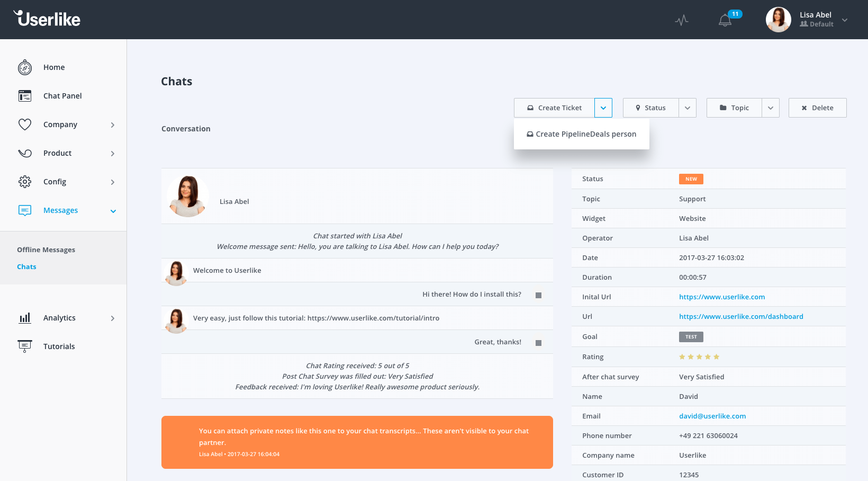Click the five-star rating
This screenshot has width=868, height=481.
[x=699, y=357]
